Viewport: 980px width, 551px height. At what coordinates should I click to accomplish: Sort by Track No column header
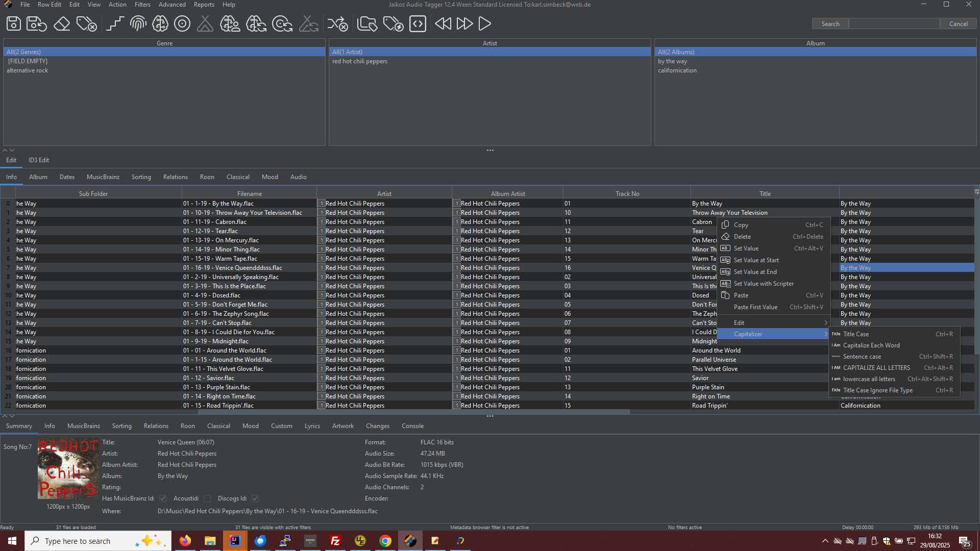click(x=627, y=194)
